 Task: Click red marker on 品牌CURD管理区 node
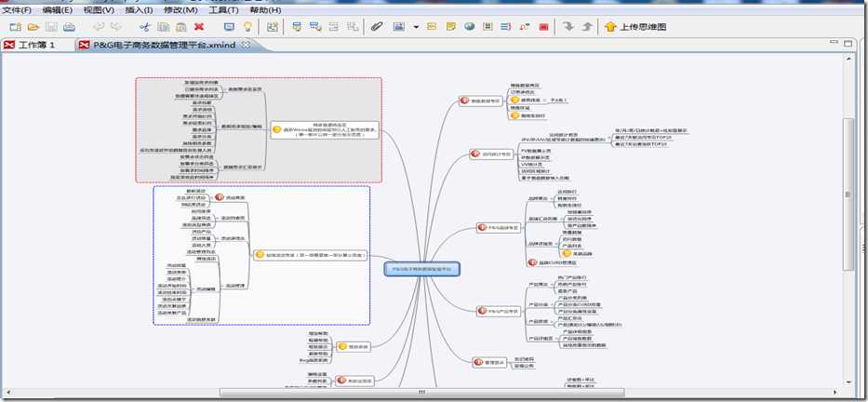532,262
